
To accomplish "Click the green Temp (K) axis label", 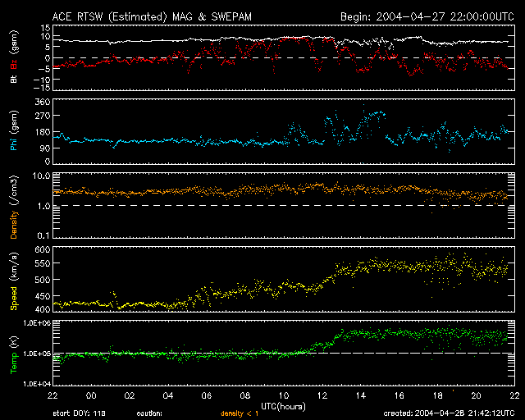I will click(x=13, y=354).
